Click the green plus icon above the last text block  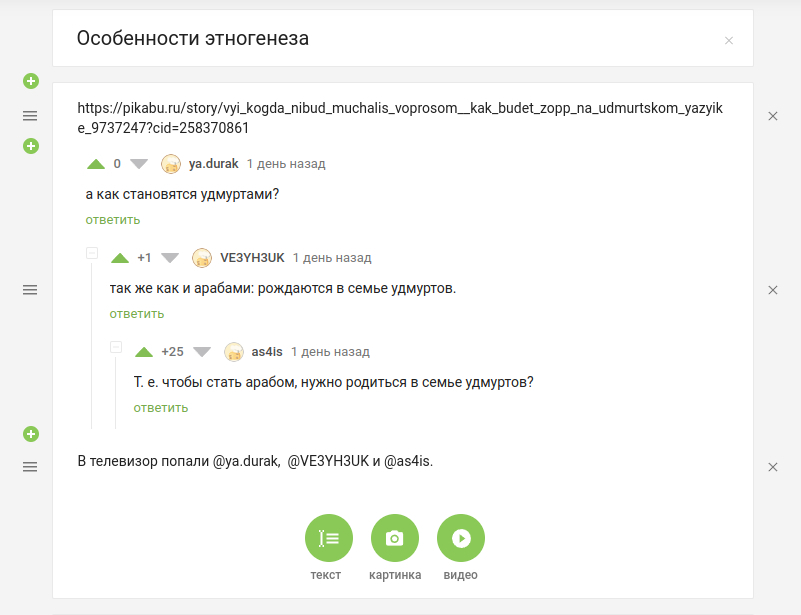click(31, 434)
